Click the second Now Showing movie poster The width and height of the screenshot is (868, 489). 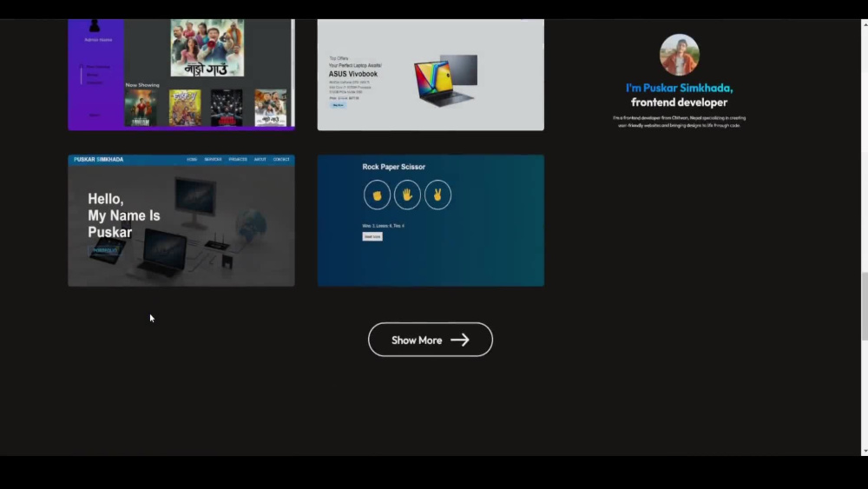pyautogui.click(x=185, y=108)
